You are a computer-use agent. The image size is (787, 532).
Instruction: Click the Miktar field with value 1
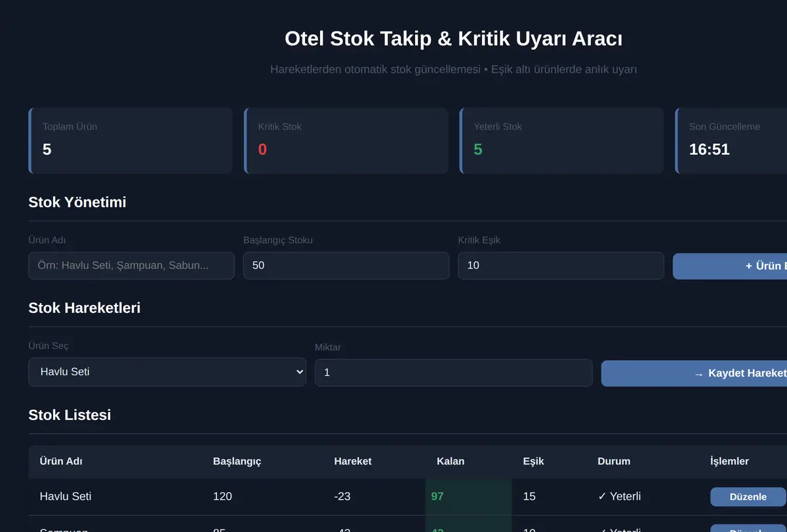[x=454, y=373]
